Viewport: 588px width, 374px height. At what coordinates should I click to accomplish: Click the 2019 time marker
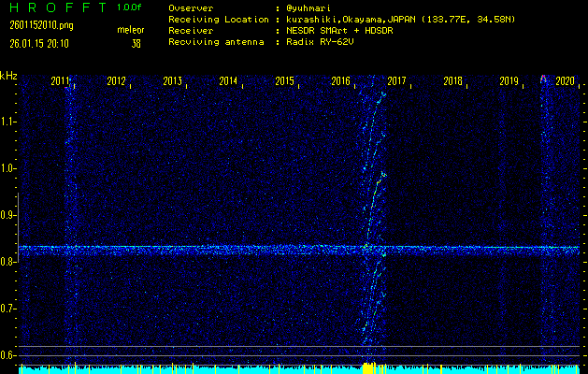pyautogui.click(x=509, y=81)
